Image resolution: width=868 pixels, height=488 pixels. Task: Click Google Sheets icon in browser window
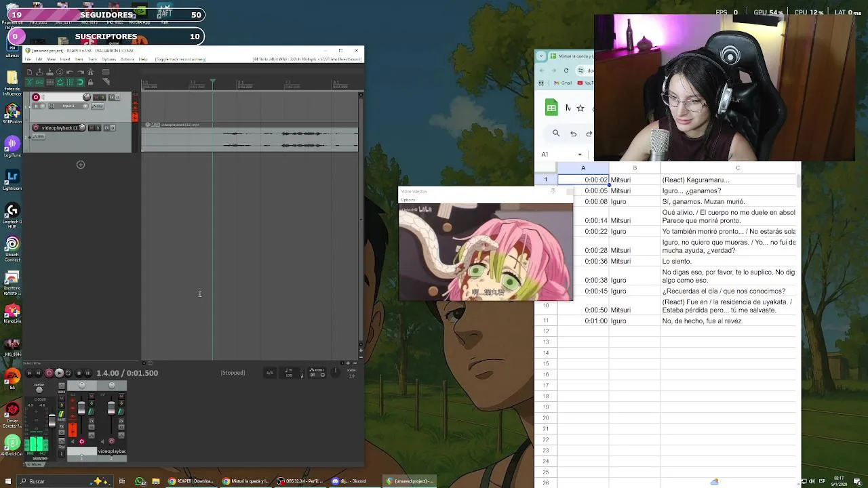pos(551,108)
